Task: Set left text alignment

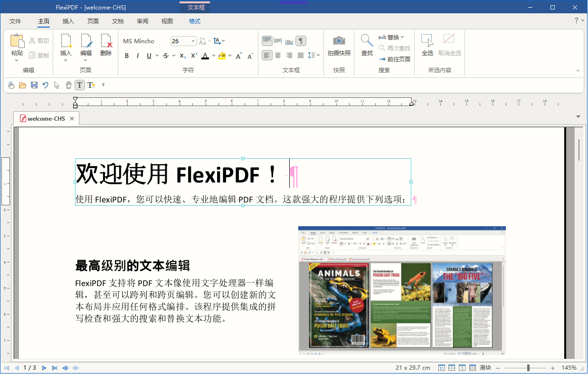Action: tap(267, 55)
